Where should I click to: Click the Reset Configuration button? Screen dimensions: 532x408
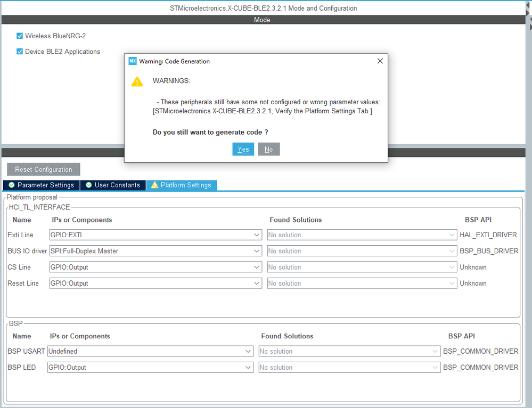pos(44,169)
